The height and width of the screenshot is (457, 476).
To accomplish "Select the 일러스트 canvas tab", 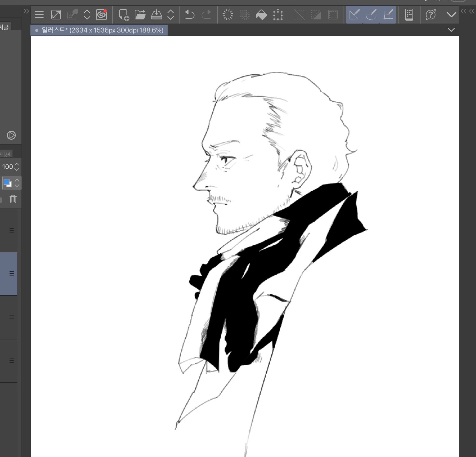I will [101, 30].
